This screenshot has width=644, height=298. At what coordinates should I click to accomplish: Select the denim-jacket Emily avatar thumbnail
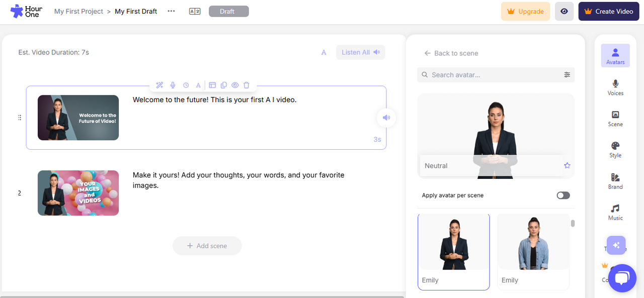533,251
